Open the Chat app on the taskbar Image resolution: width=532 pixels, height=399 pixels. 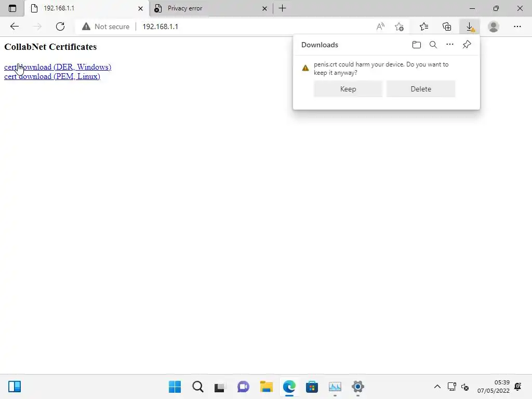tap(243, 387)
